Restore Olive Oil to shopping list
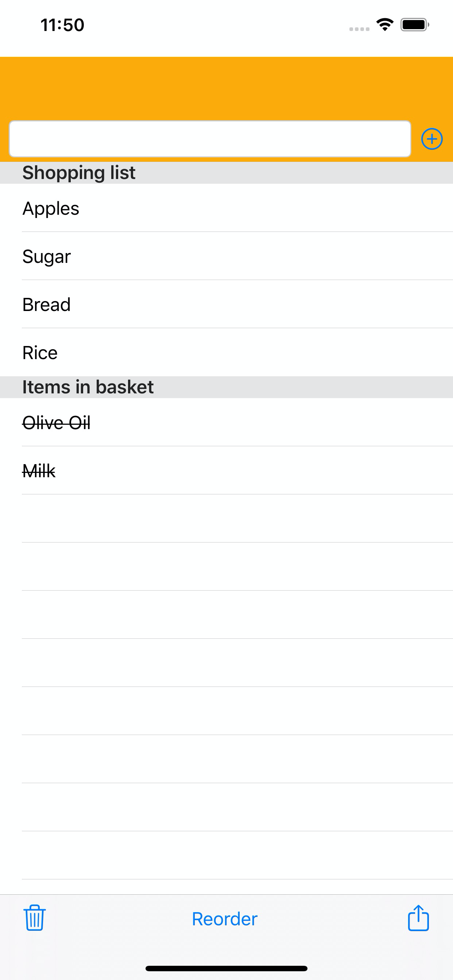 [x=226, y=422]
